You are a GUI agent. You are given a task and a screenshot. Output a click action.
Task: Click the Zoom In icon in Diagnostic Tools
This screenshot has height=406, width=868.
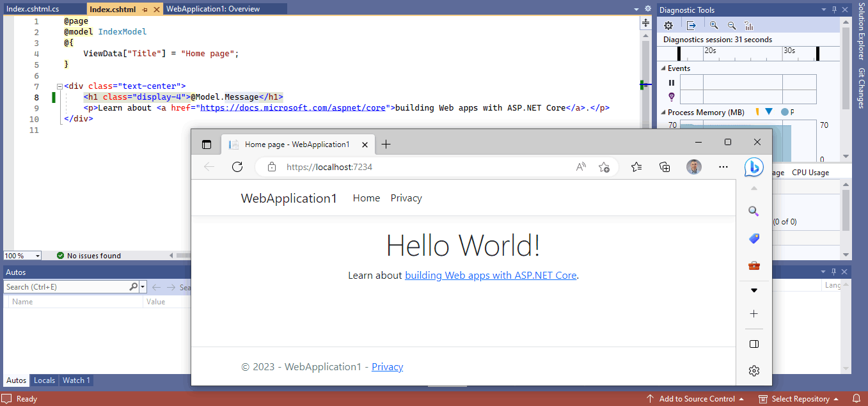(714, 26)
